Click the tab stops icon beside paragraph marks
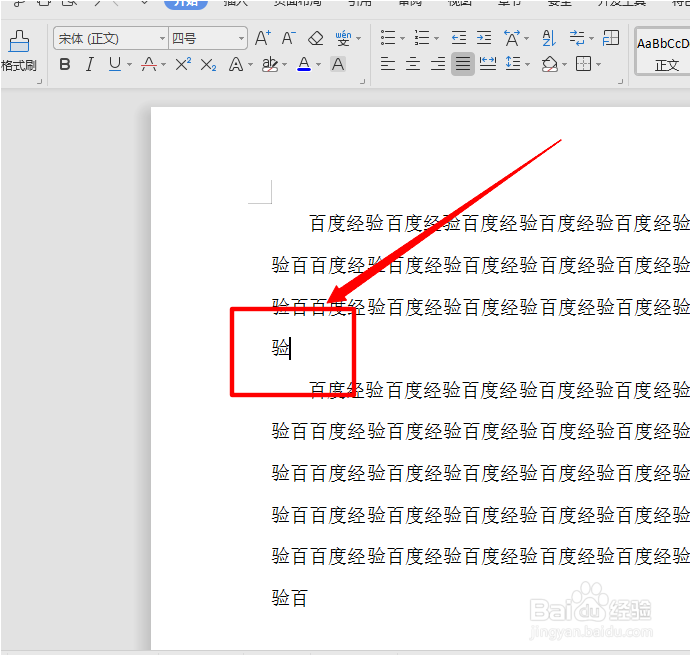The width and height of the screenshot is (691, 656). click(611, 38)
